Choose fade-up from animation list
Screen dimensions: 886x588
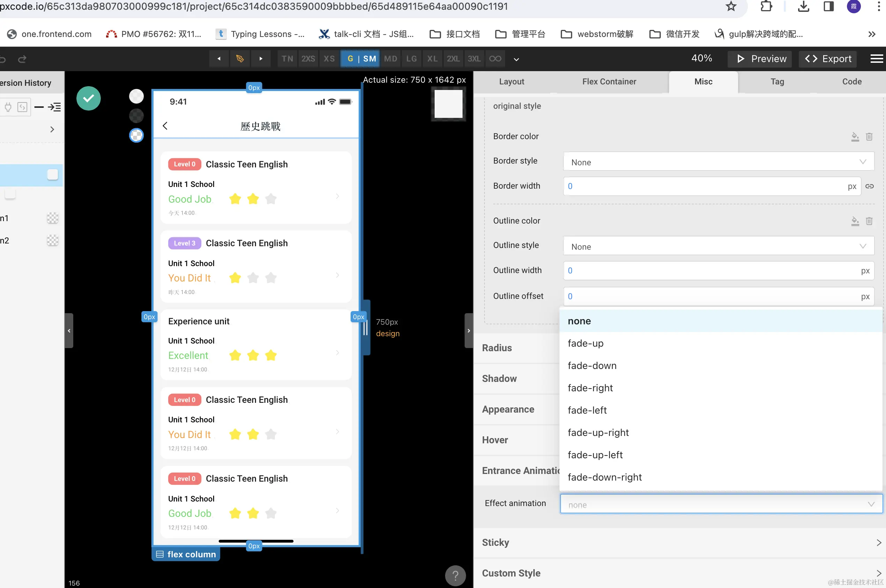(586, 343)
